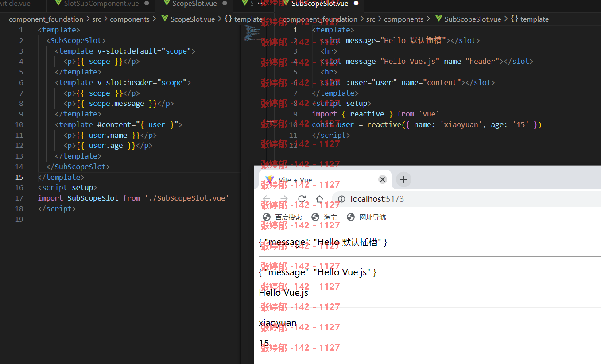Switch to the SlotSubComponent.vue editor tab
This screenshot has height=364, width=601.
(x=101, y=4)
